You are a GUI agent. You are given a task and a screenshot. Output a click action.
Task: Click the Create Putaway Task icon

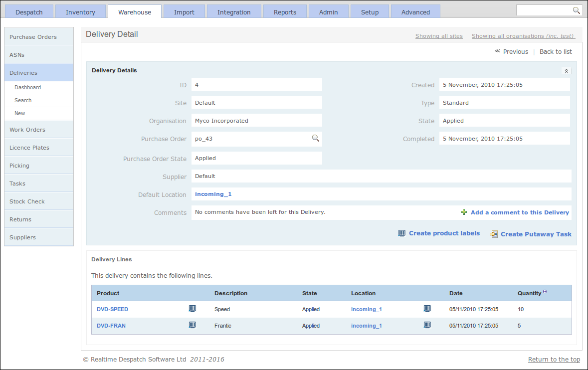[x=494, y=234]
